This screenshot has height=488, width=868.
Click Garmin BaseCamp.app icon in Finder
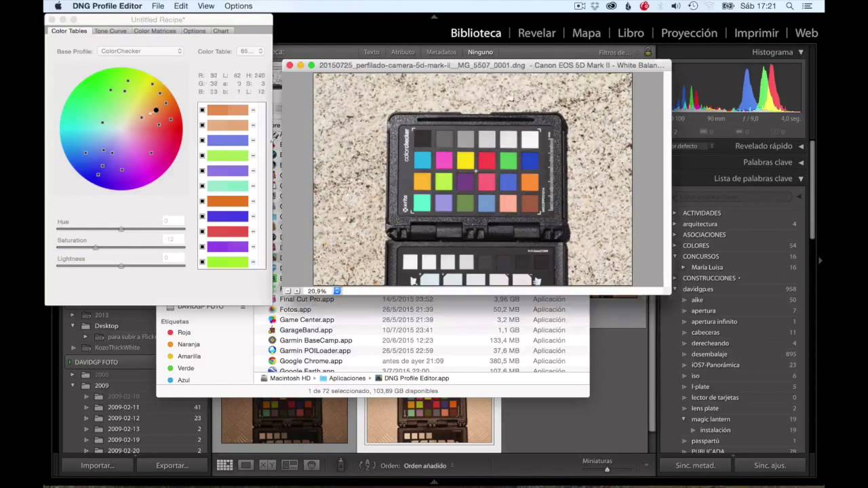(272, 340)
